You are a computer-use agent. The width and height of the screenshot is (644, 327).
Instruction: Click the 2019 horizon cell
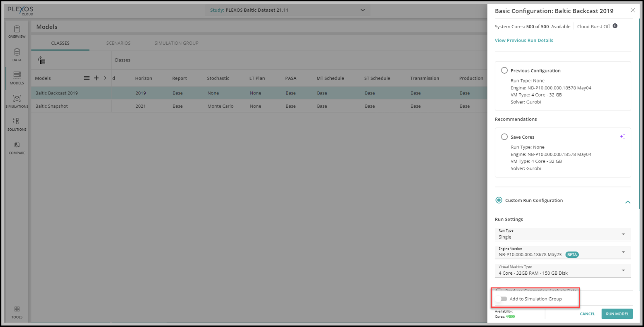tap(140, 93)
